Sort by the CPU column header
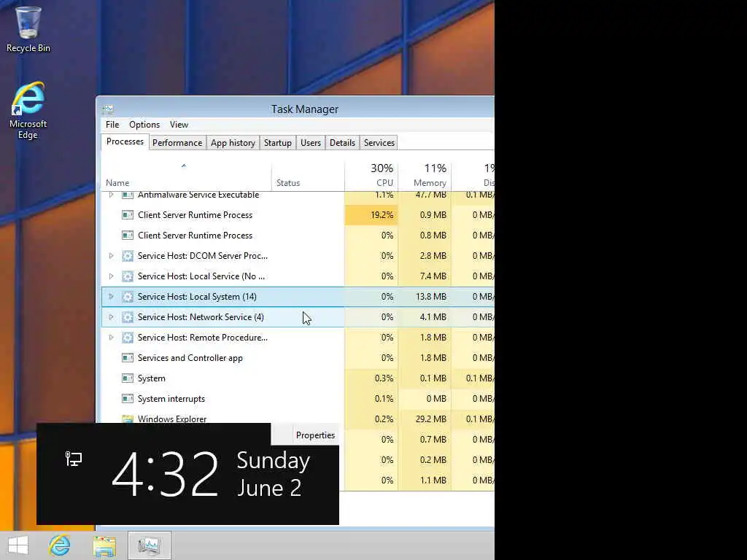This screenshot has width=747, height=560. coord(371,176)
